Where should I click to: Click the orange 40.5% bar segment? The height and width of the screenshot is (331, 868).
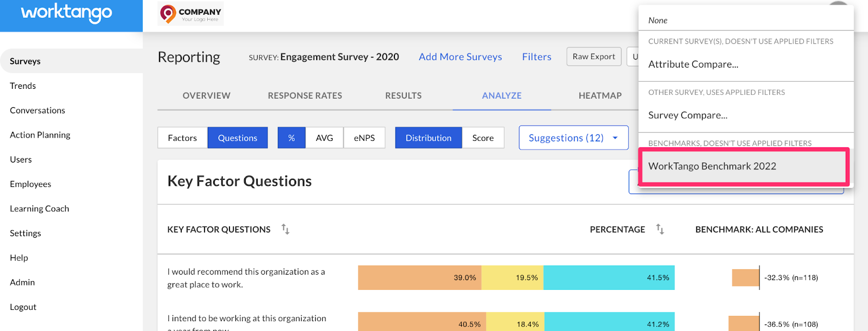422,322
